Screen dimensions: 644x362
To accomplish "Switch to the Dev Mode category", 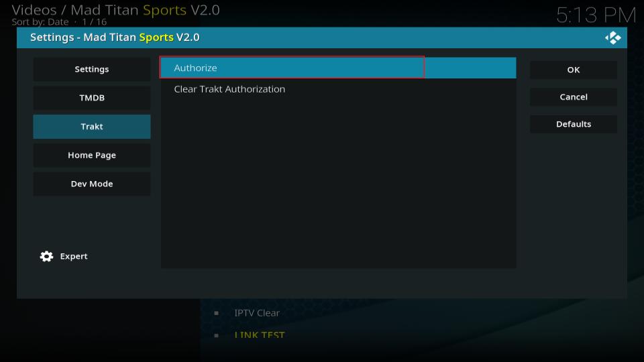I will coord(92,184).
